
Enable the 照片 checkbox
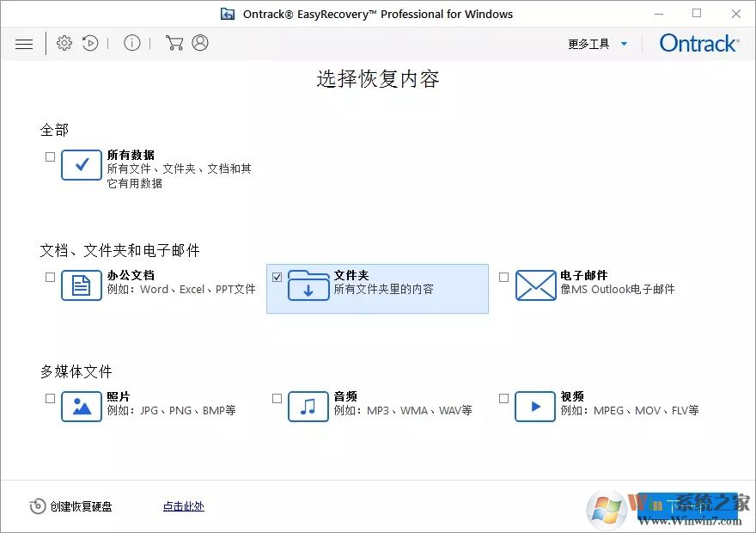[x=49, y=398]
